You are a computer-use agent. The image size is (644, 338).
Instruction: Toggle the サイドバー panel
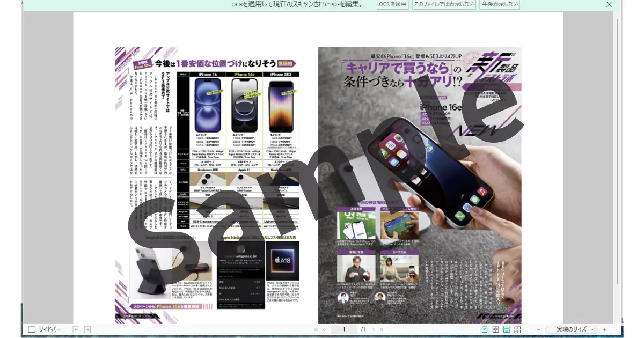tap(45, 329)
